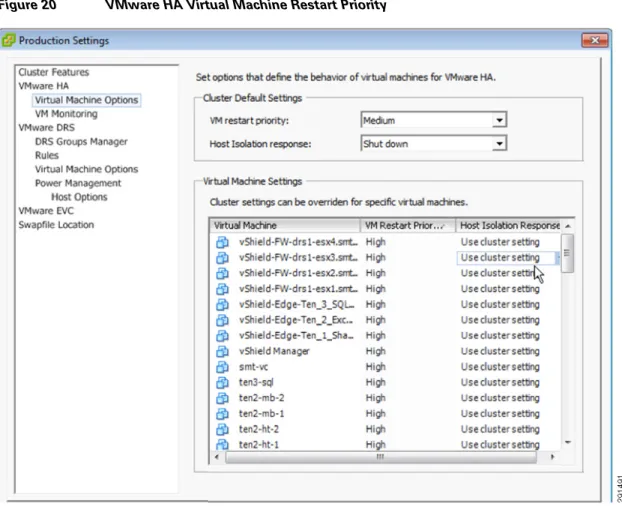Click VM icon for vShield-FW-drs1-esx2
The height and width of the screenshot is (506, 622).
click(x=223, y=273)
